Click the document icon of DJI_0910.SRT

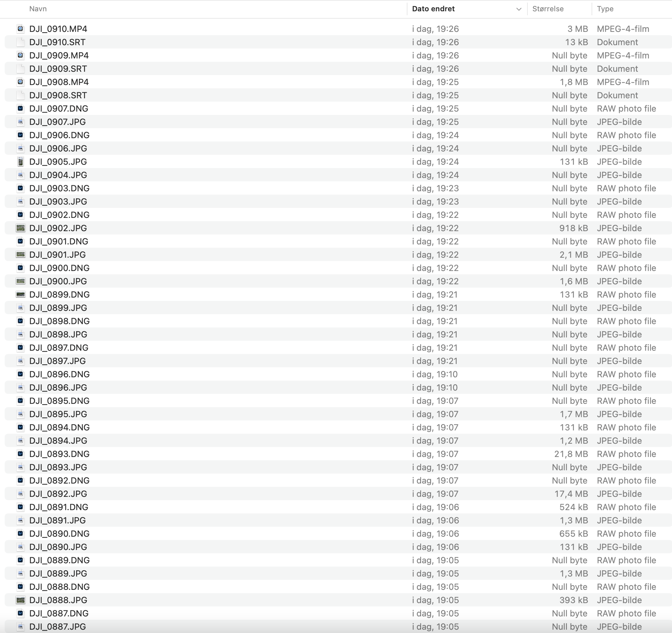click(21, 42)
